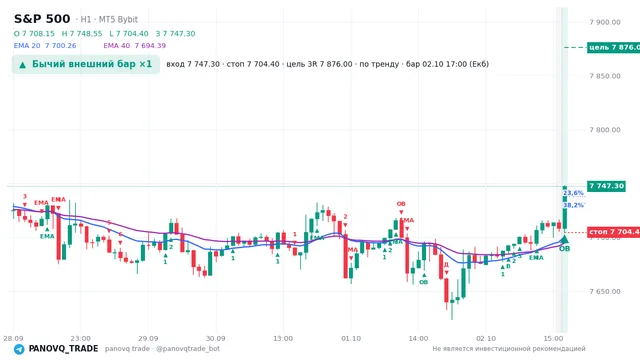This screenshot has width=640, height=360.
Task: Click the 23,6% Fibonacci level label
Action: (x=573, y=193)
